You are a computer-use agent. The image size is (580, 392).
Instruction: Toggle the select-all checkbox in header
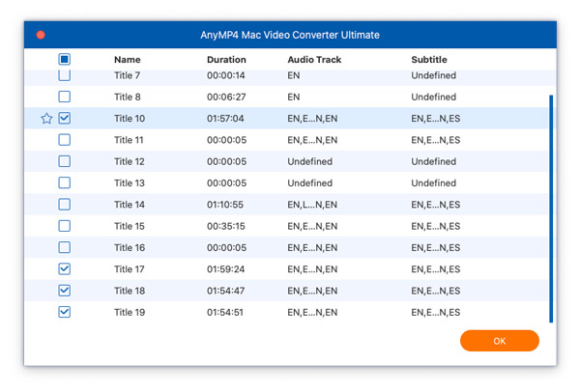click(x=65, y=60)
